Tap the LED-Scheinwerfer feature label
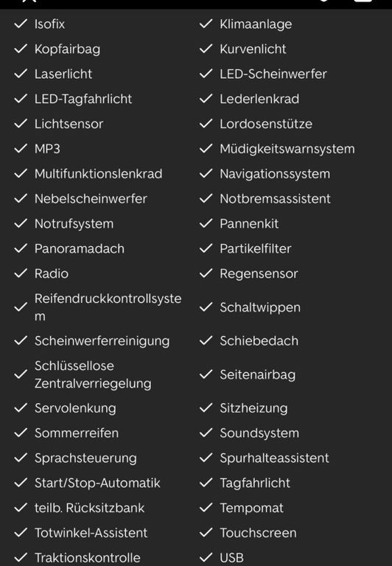Screen dimensions: 392x566 pos(273,74)
